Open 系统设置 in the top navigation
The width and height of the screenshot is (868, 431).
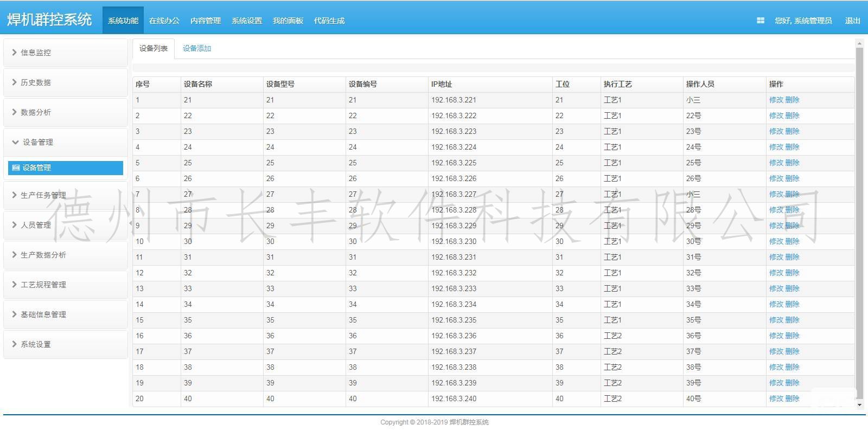246,21
